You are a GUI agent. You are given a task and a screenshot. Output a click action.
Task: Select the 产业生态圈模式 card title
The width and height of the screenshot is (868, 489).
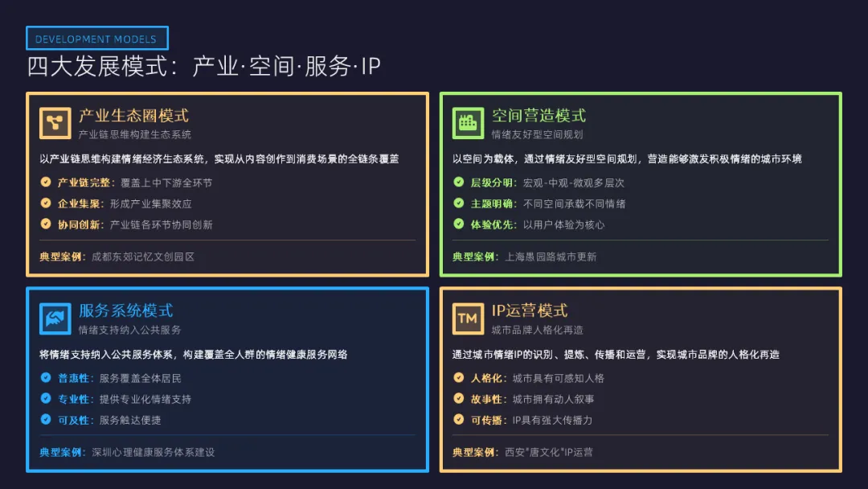coord(133,115)
